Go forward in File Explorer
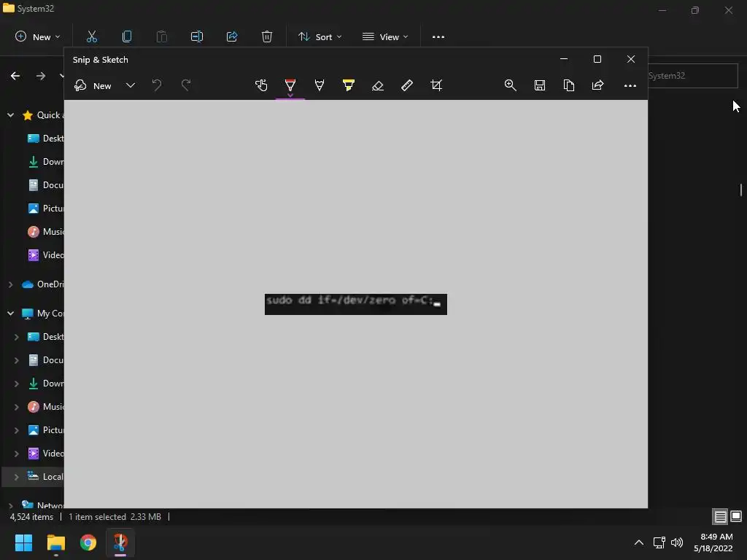Viewport: 747px width, 560px height. click(x=41, y=76)
